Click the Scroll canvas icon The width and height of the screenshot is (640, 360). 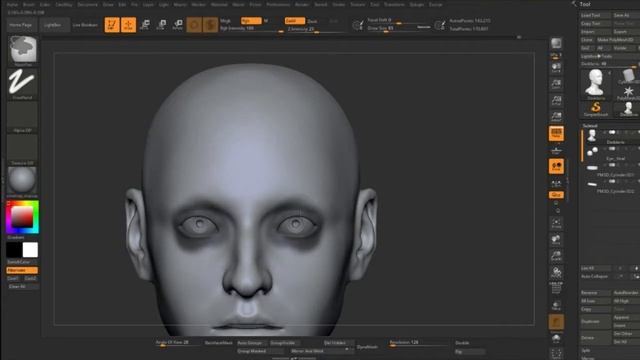(556, 68)
